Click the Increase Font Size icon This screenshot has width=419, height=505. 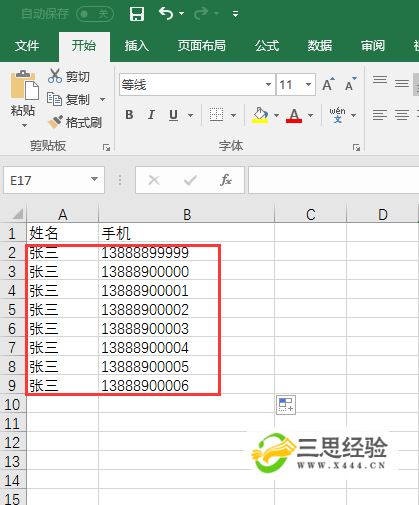328,84
